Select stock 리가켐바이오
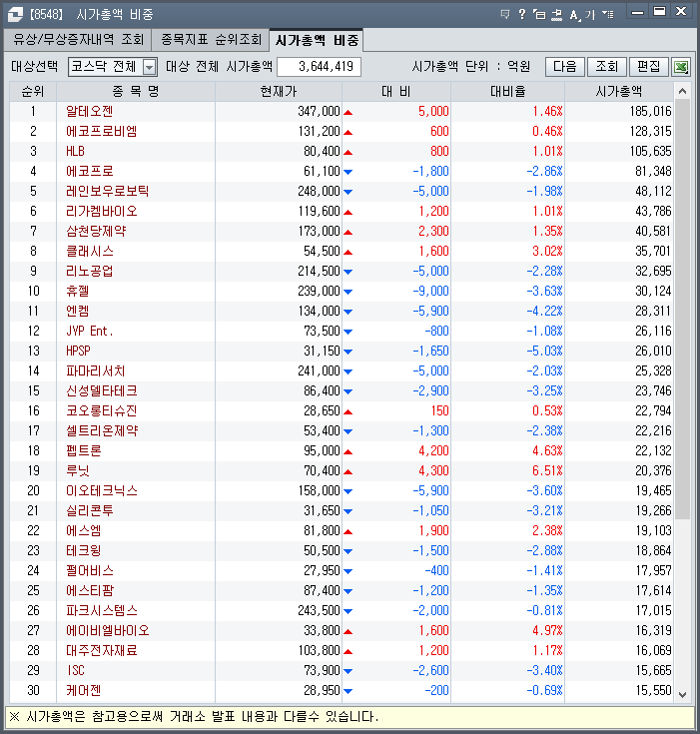 [x=102, y=211]
